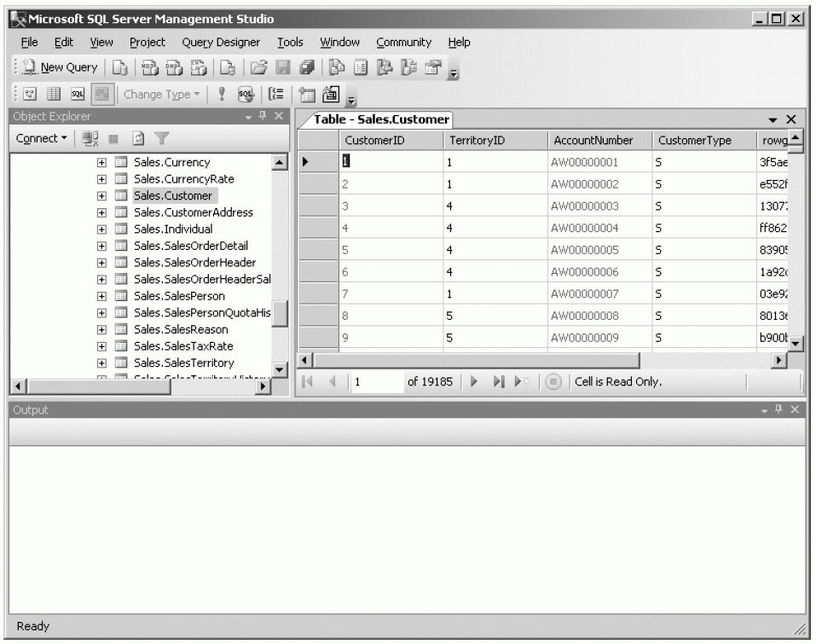Open the Summary page icon

point(361,67)
